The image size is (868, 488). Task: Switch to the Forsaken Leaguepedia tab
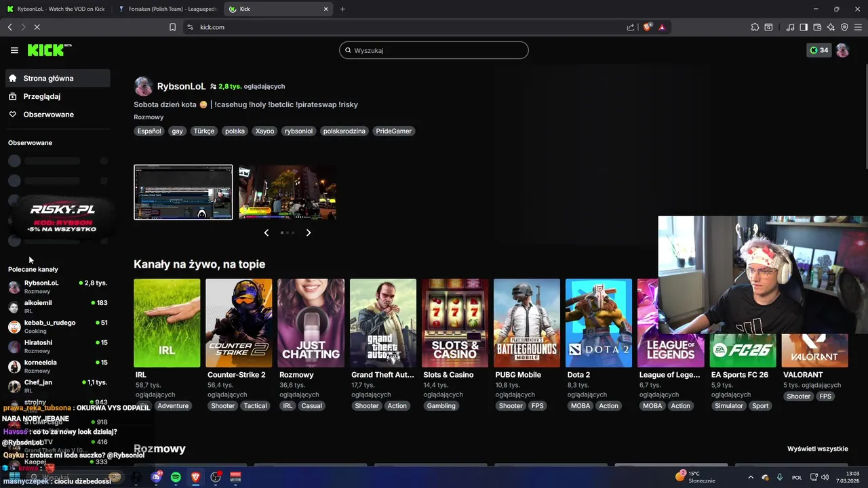167,9
